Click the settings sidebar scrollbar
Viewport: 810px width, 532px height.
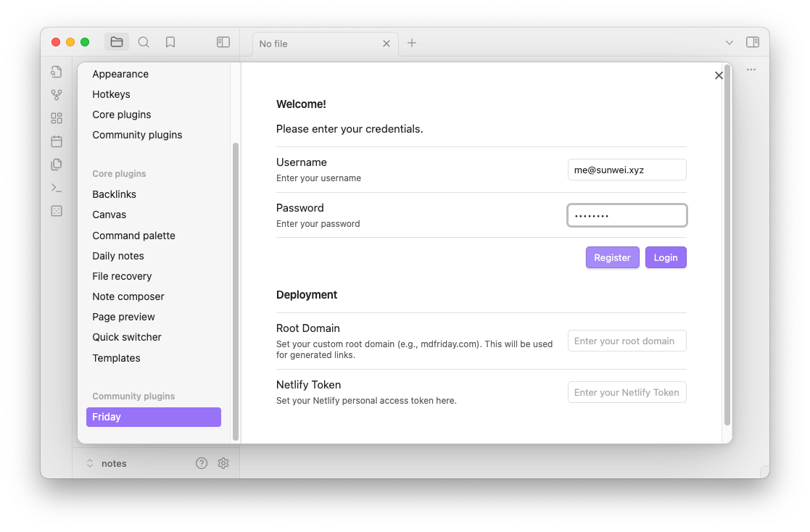coord(236,291)
